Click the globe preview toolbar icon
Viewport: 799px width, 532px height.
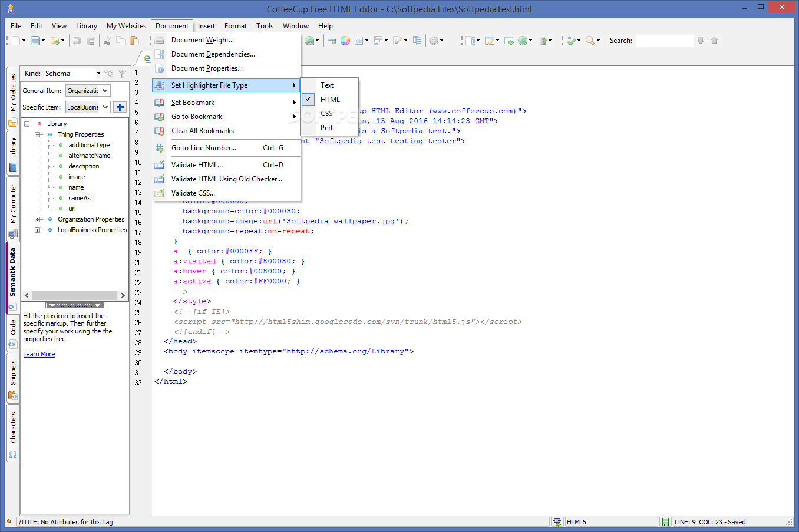522,41
